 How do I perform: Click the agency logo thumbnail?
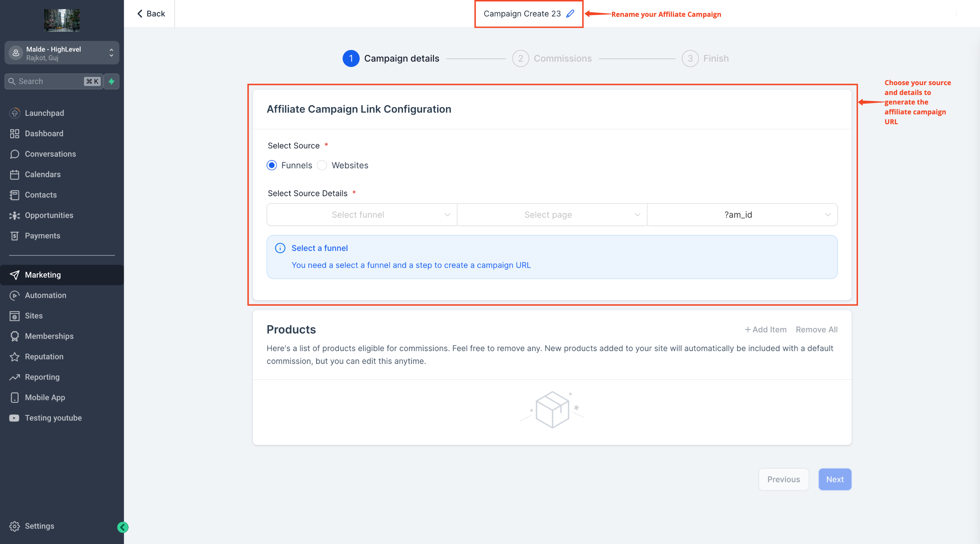[x=62, y=20]
